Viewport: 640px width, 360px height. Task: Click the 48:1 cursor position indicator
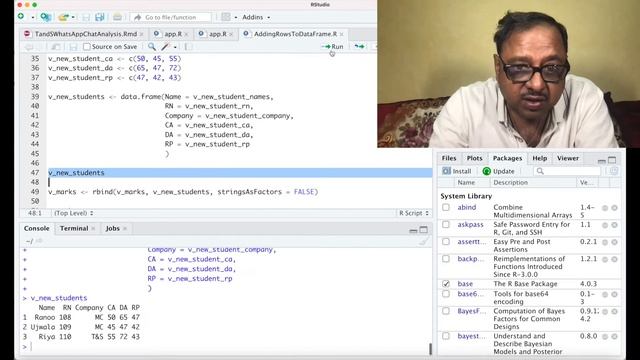point(35,213)
